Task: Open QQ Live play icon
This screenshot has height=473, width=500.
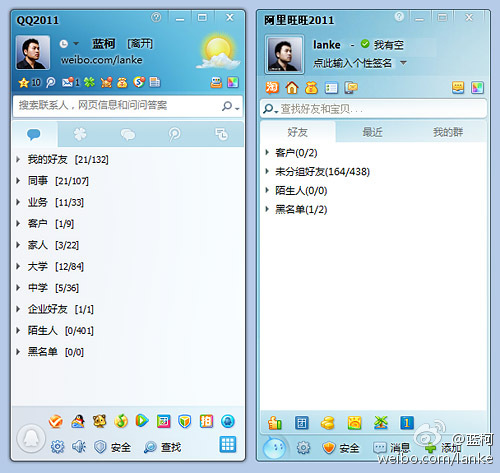Action: point(142,421)
